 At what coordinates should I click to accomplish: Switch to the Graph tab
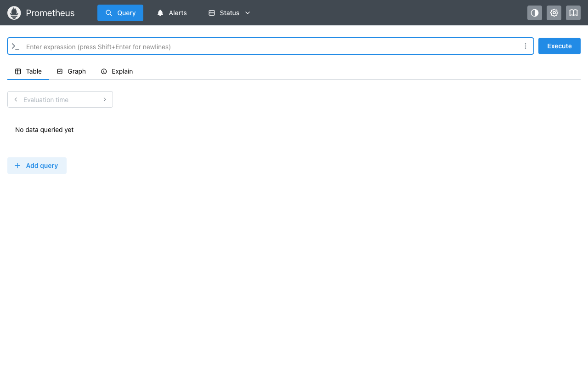(71, 71)
